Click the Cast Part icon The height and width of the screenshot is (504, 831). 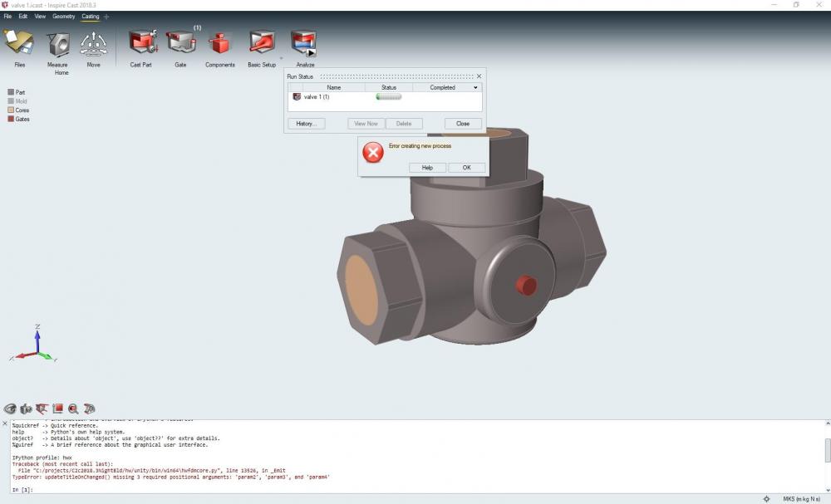click(x=142, y=42)
